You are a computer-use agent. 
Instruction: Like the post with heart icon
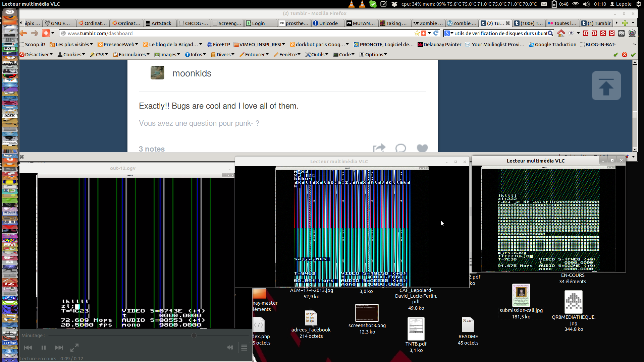coord(422,148)
